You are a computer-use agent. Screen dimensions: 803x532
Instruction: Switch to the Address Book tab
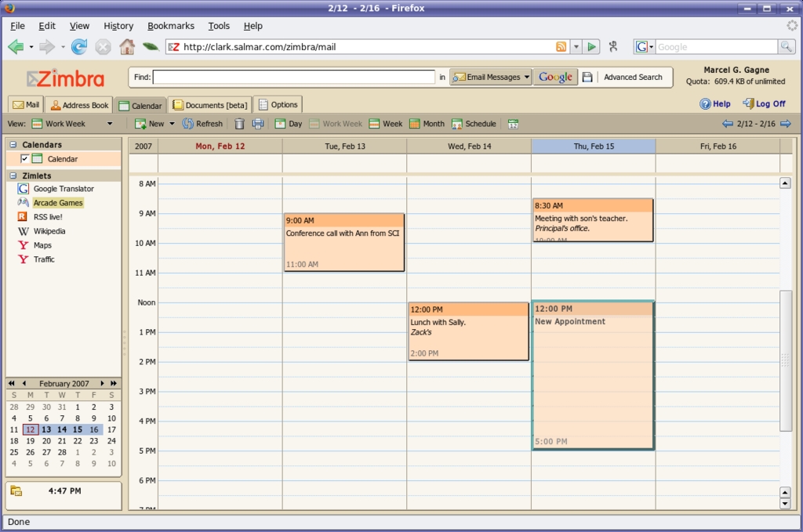point(79,105)
